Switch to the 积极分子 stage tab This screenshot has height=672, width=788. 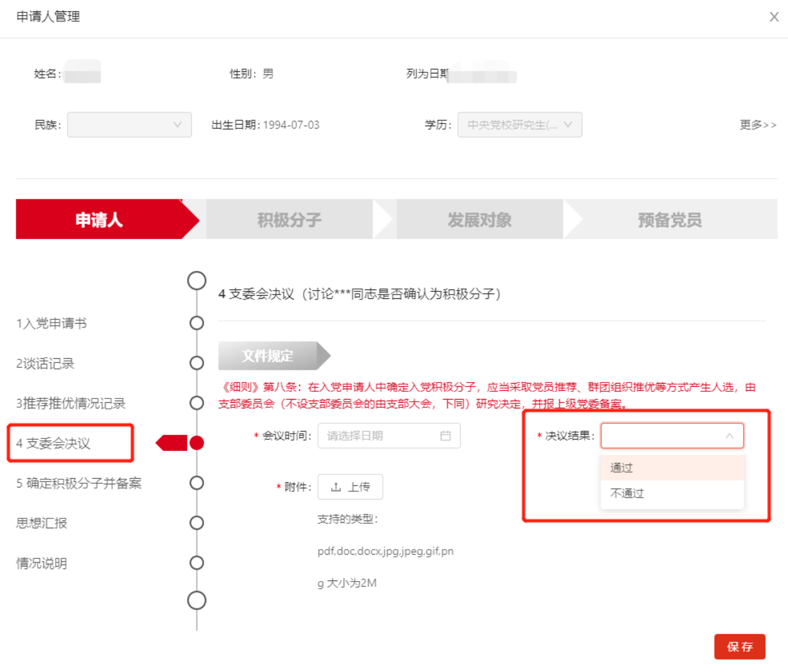[289, 220]
